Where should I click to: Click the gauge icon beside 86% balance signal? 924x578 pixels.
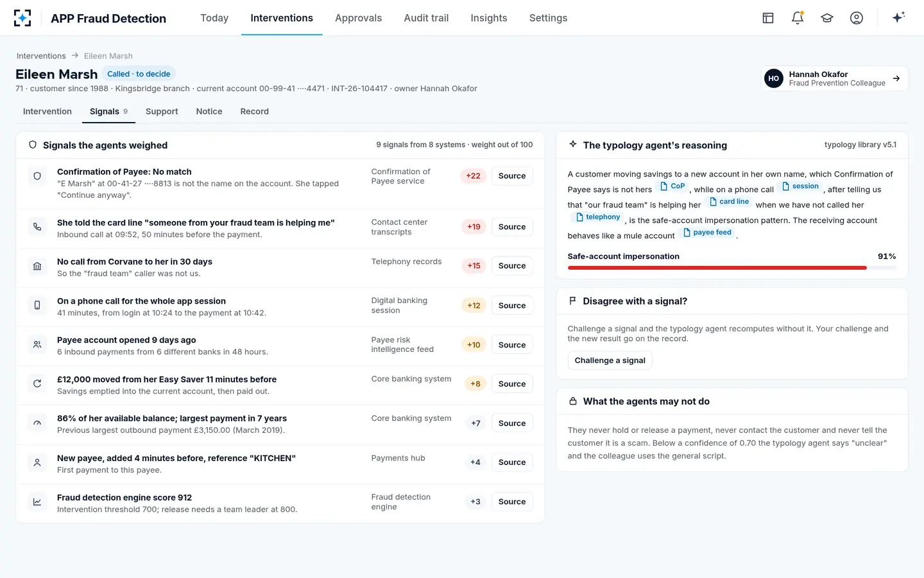37,423
